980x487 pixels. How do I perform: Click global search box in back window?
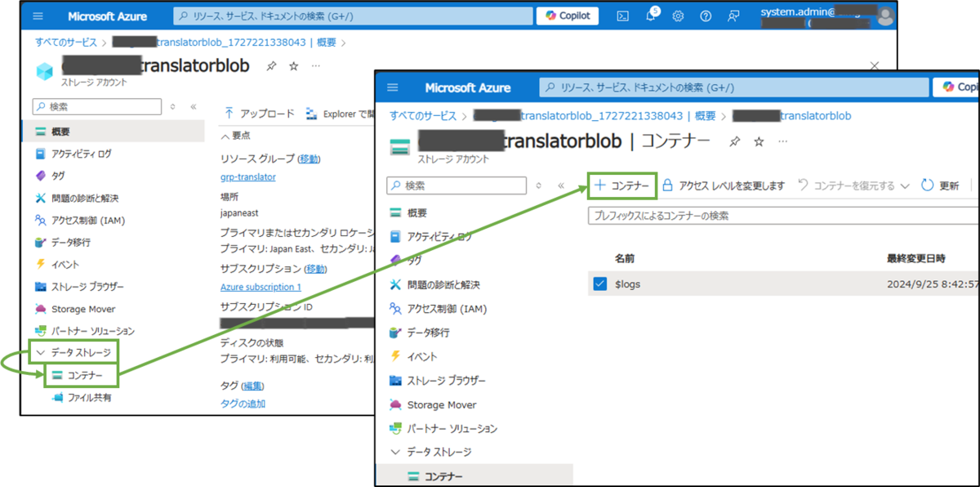(351, 16)
